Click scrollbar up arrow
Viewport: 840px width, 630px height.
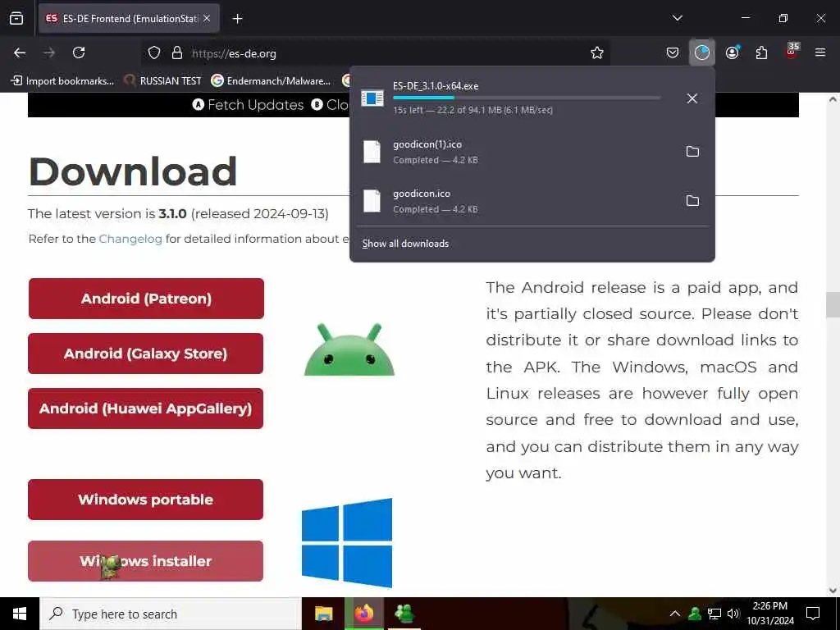point(833,99)
